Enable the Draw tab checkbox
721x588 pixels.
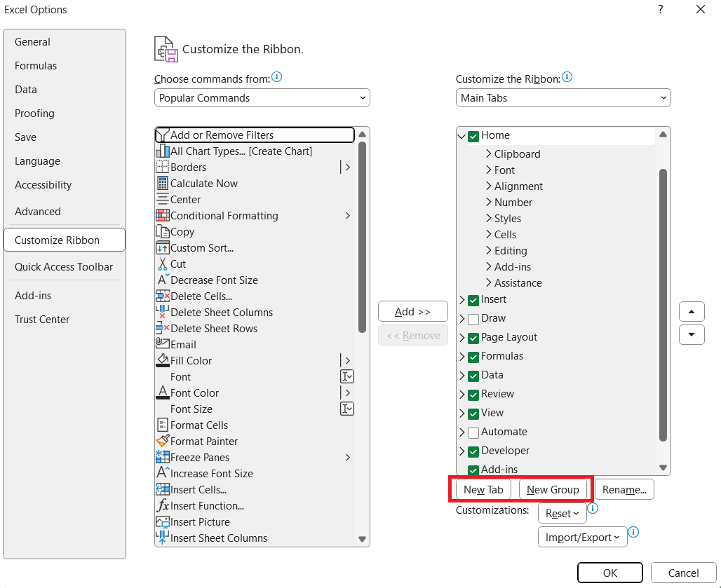(x=473, y=320)
